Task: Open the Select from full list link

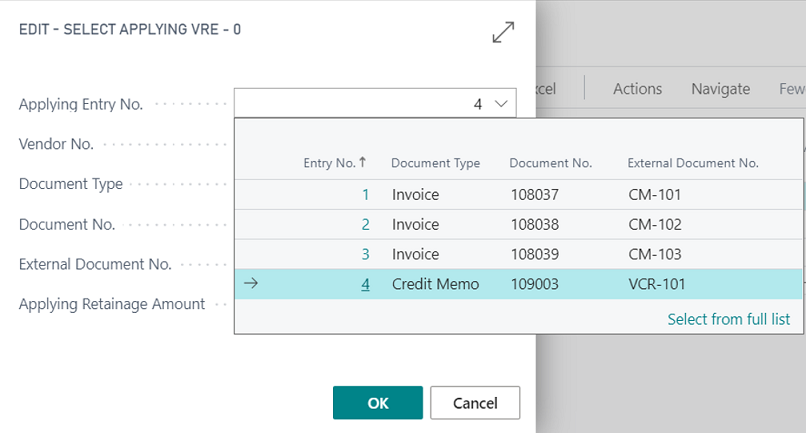Action: [728, 319]
